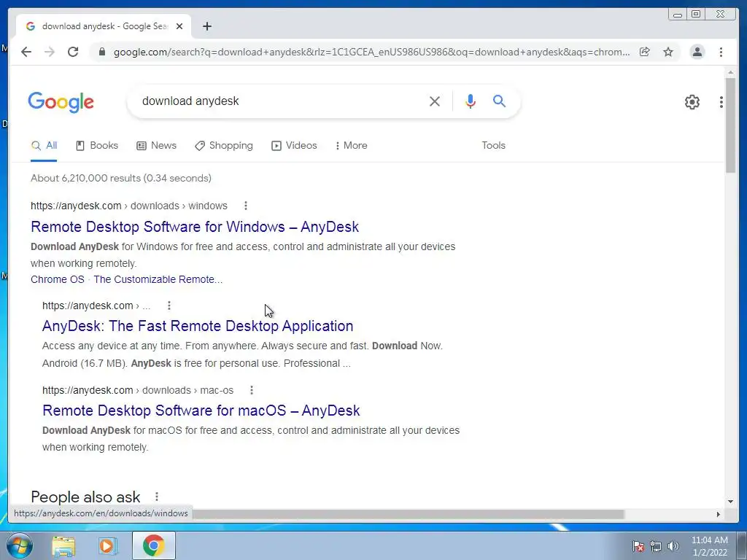Open options for the anydesk.com › ... result

(x=169, y=306)
